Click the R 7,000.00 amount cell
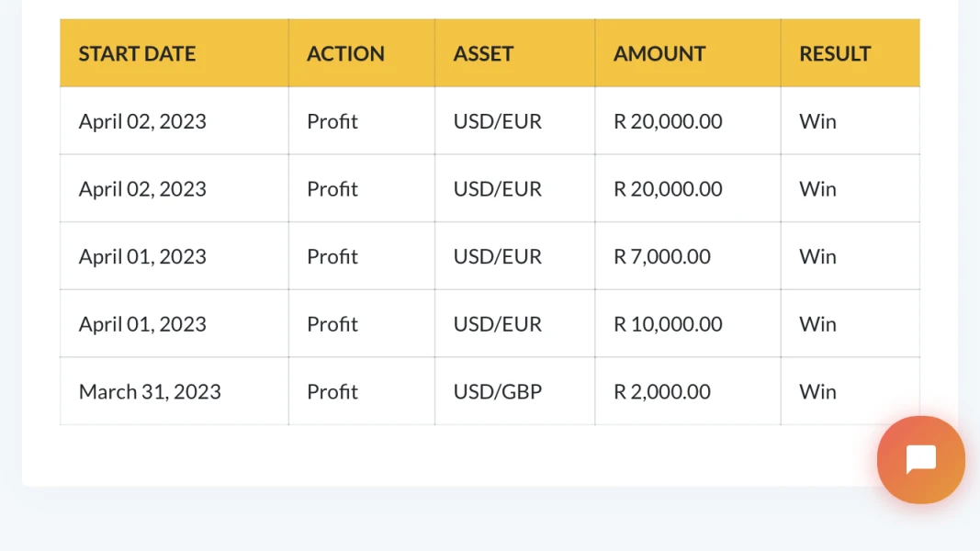Image resolution: width=980 pixels, height=551 pixels. pyautogui.click(x=662, y=256)
